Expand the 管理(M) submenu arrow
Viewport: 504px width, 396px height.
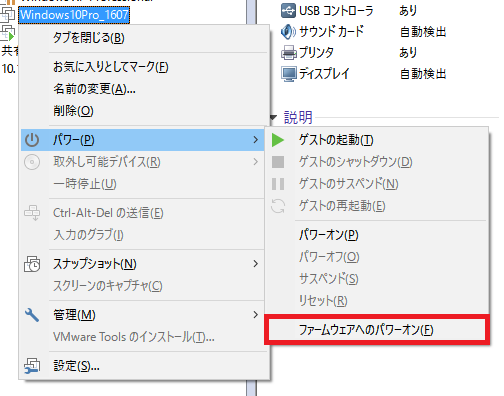click(x=255, y=315)
